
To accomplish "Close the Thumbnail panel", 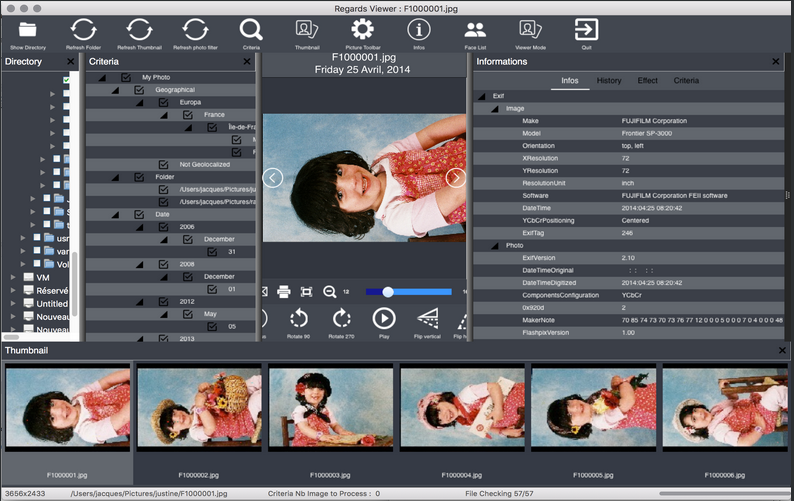I will 782,350.
